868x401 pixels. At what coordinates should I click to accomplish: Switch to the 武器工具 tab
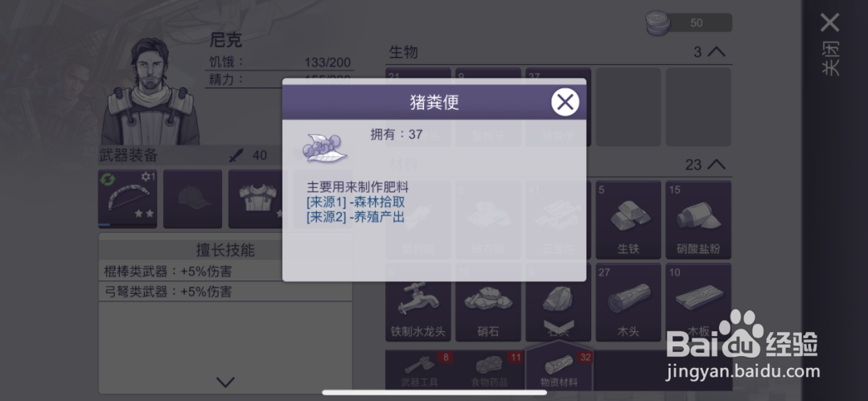[420, 370]
